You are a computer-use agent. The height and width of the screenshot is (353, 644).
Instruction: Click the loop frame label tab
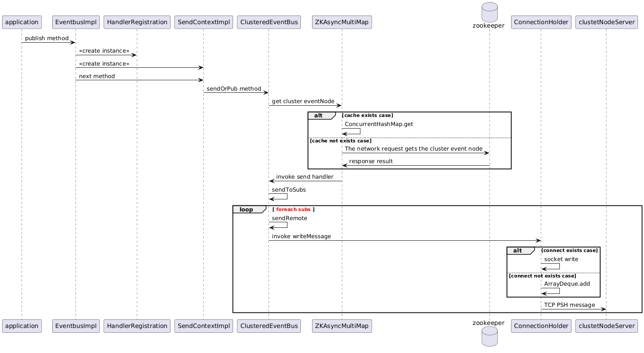[247, 210]
